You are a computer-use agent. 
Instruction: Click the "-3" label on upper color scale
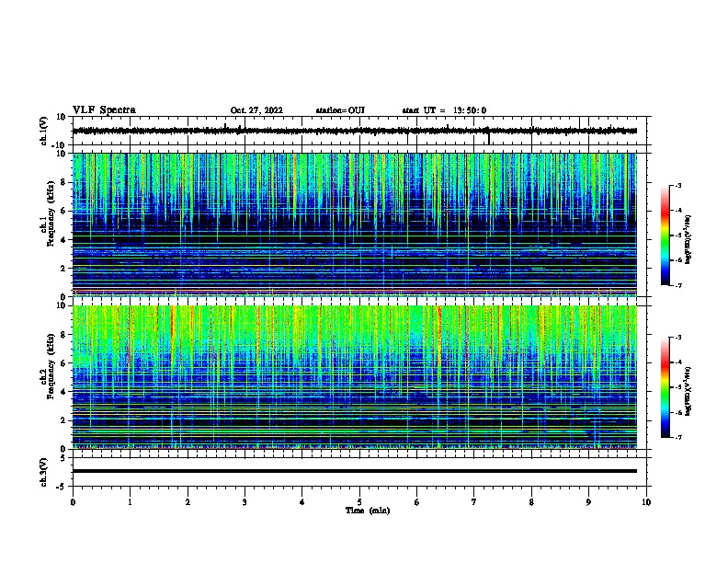point(677,185)
